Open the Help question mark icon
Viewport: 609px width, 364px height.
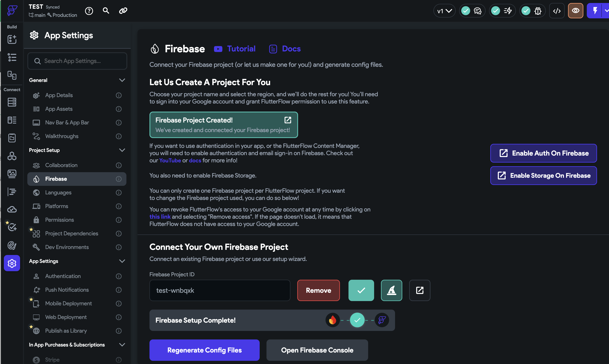point(89,11)
